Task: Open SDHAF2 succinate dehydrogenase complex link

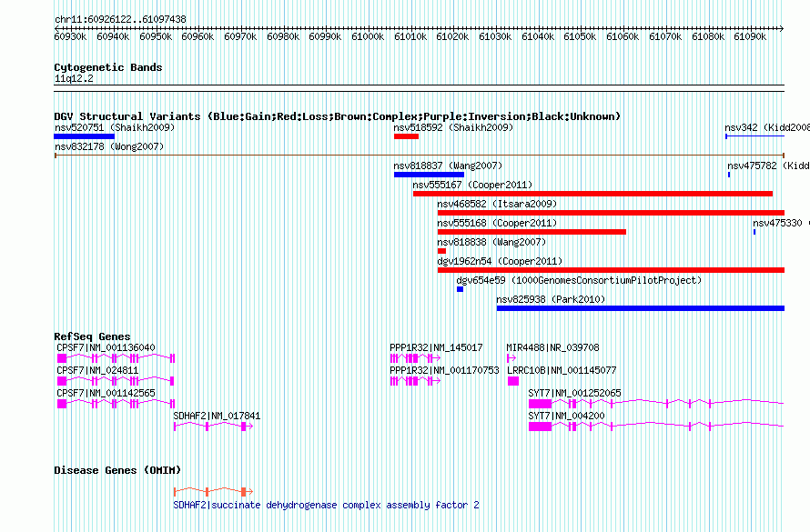Action: (326, 505)
